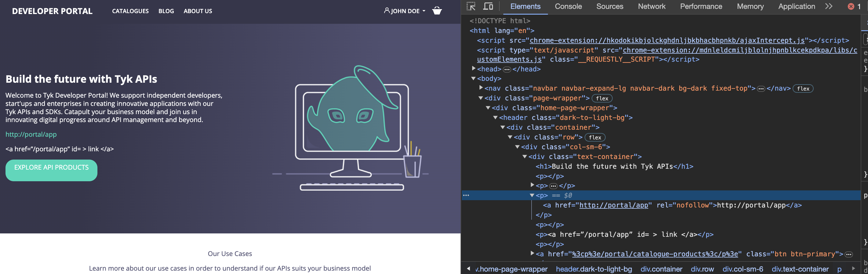Collapse the div row node arrow
Screen dimensions: 868x274
(x=510, y=137)
